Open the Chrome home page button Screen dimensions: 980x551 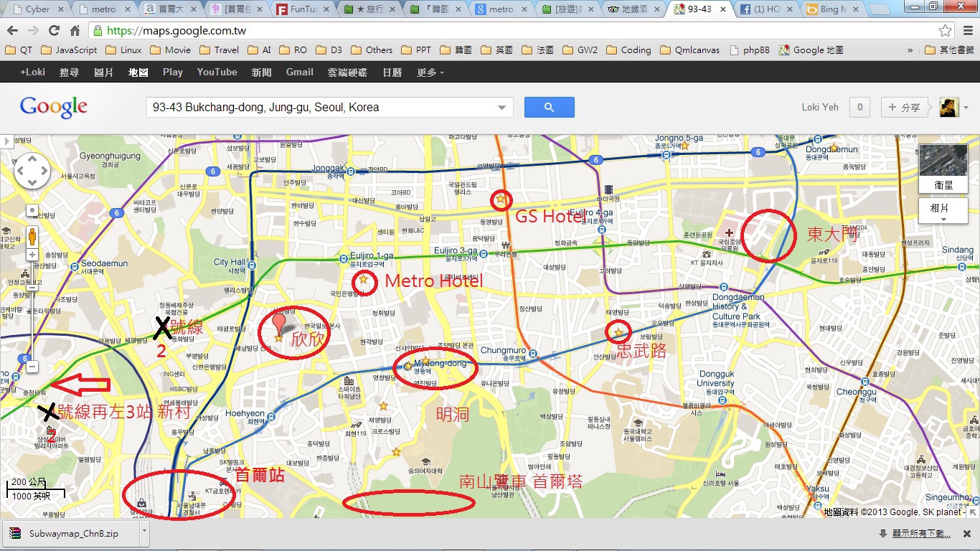pos(75,31)
